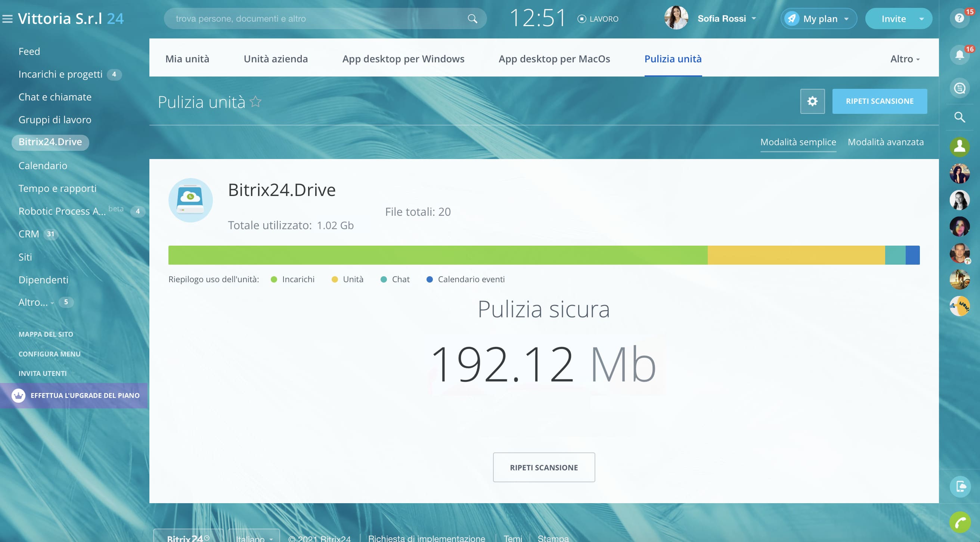Click the green phone call button
Screen dimensions: 980x542
coord(959,522)
